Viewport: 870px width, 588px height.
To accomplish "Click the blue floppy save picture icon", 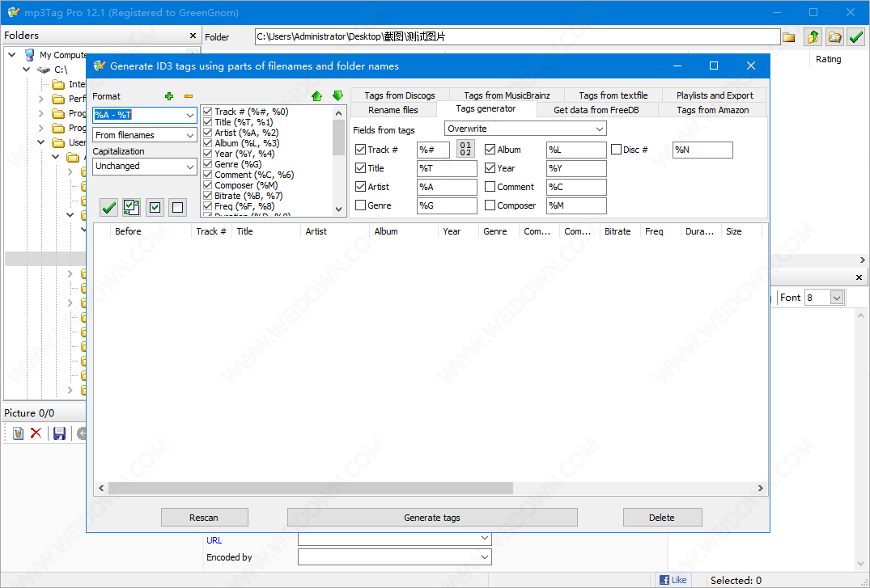I will pyautogui.click(x=59, y=434).
